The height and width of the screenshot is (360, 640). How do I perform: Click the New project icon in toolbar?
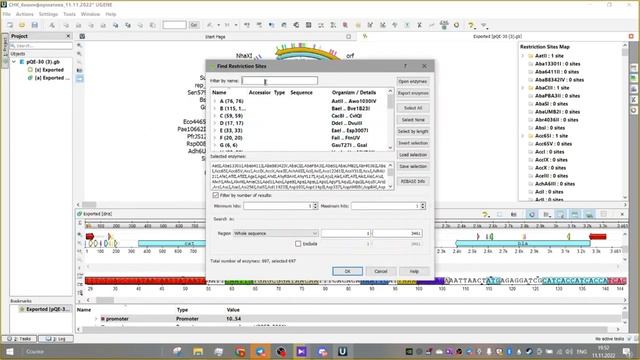pos(10,25)
